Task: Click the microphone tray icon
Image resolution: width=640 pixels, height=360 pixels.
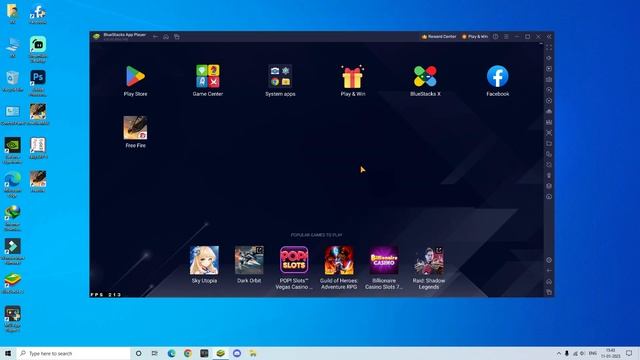Action: tap(567, 353)
